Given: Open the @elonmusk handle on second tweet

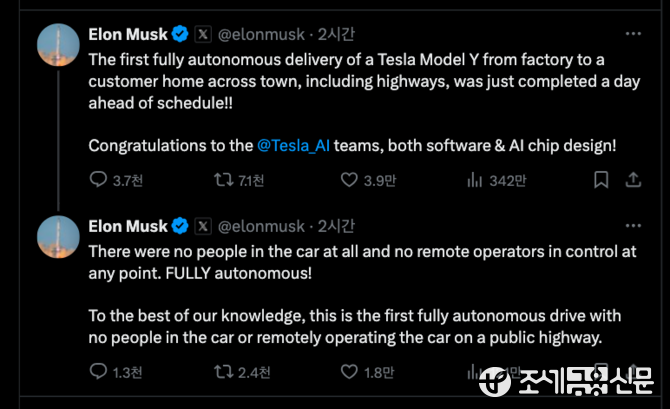Looking at the screenshot, I should click(x=263, y=226).
